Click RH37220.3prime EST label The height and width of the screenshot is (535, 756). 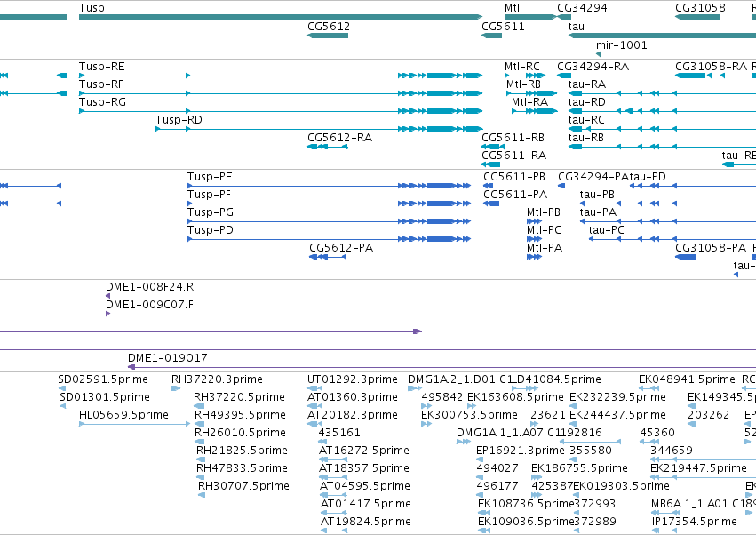click(x=217, y=379)
